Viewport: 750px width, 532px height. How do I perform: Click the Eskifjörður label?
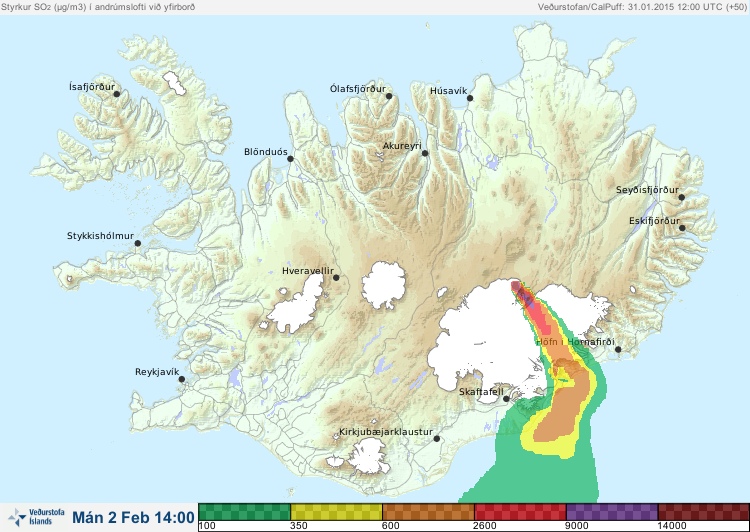pyautogui.click(x=654, y=221)
